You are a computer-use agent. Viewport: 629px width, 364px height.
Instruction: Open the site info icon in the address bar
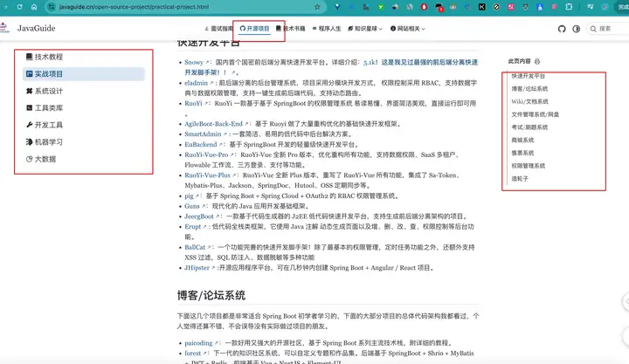click(x=51, y=7)
